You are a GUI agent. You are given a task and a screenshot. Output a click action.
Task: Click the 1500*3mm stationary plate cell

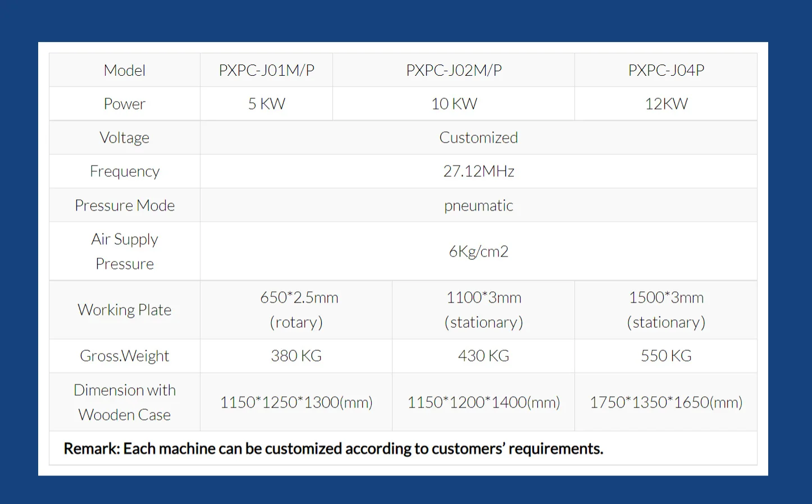coord(666,310)
